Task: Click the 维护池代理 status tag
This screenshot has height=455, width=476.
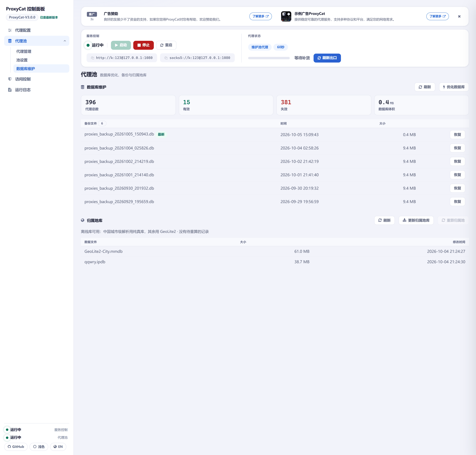Action: click(x=260, y=47)
